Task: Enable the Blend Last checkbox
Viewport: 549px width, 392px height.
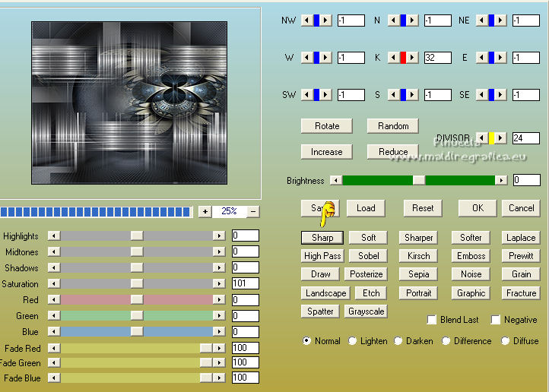Action: point(432,320)
